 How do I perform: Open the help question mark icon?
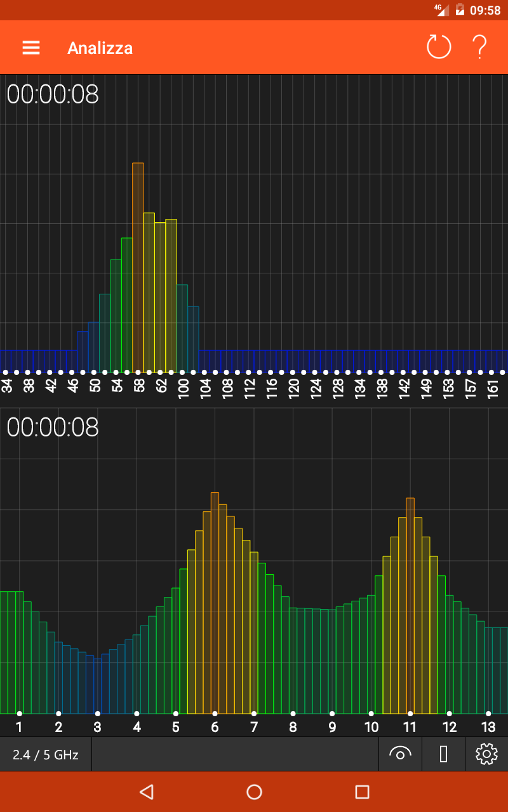[x=479, y=48]
